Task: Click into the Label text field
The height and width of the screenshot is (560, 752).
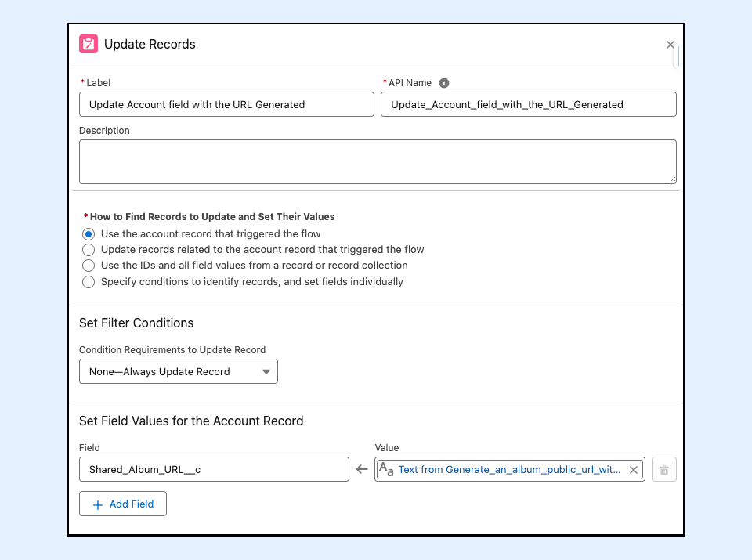Action: tap(226, 104)
